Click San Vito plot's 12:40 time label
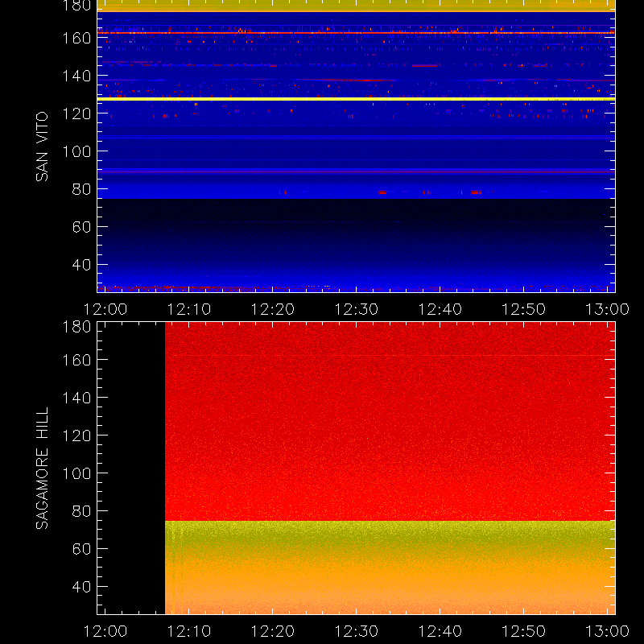The height and width of the screenshot is (644, 644). [x=440, y=309]
